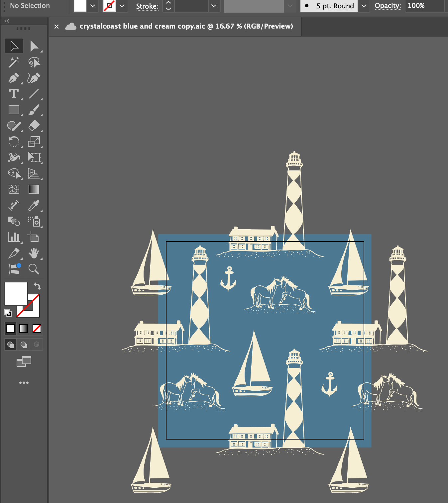Close the crystalcoast document tab
This screenshot has height=503, width=448.
pyautogui.click(x=56, y=27)
